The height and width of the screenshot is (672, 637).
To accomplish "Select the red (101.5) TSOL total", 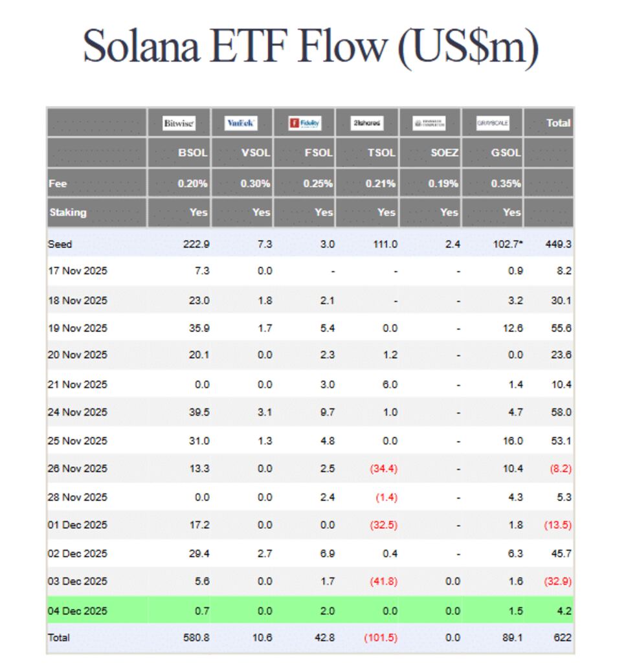I will [x=380, y=638].
